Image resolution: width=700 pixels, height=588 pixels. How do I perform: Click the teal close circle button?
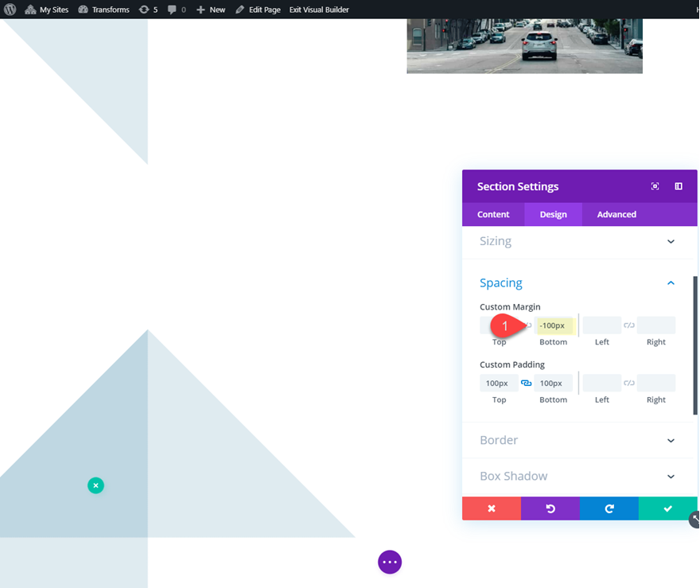tap(95, 485)
